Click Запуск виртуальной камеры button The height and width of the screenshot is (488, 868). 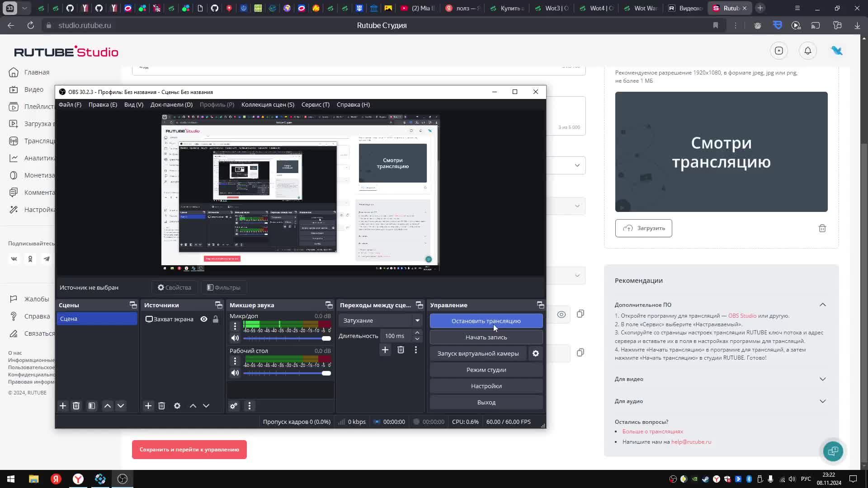tap(478, 353)
